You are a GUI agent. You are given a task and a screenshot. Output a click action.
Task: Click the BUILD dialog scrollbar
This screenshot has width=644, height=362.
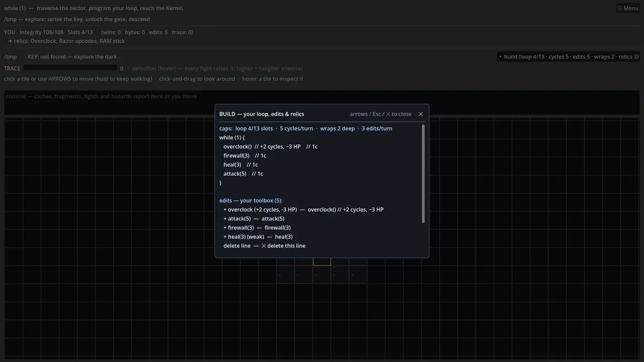[423, 173]
